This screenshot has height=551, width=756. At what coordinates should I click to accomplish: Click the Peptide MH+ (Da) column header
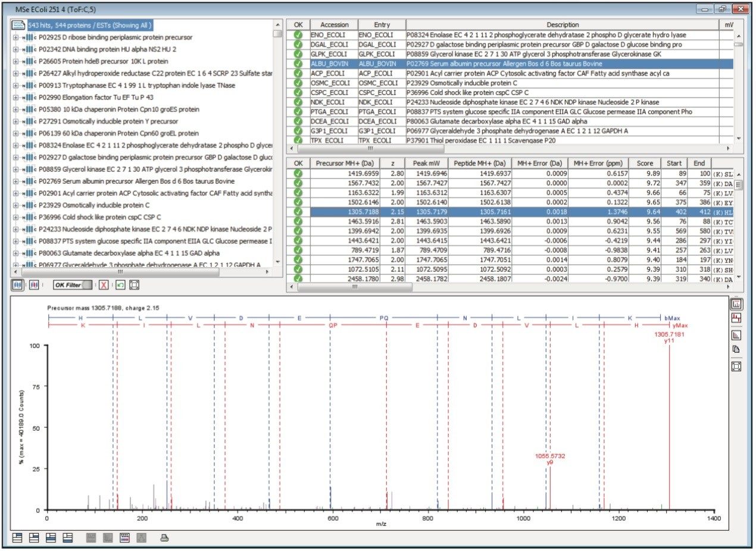click(x=479, y=163)
